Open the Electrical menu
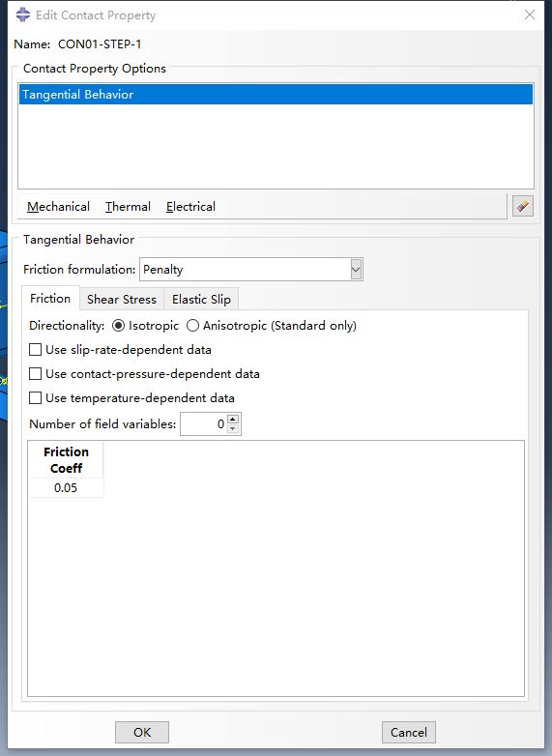The width and height of the screenshot is (552, 756). (190, 207)
